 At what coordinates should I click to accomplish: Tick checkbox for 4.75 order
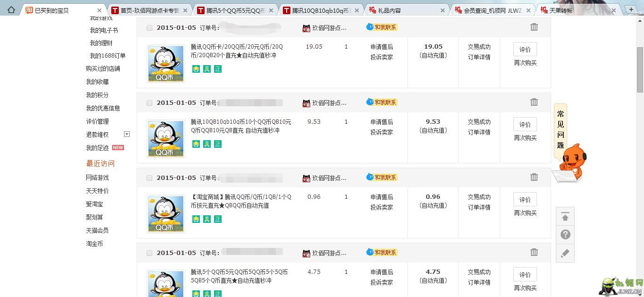click(149, 253)
